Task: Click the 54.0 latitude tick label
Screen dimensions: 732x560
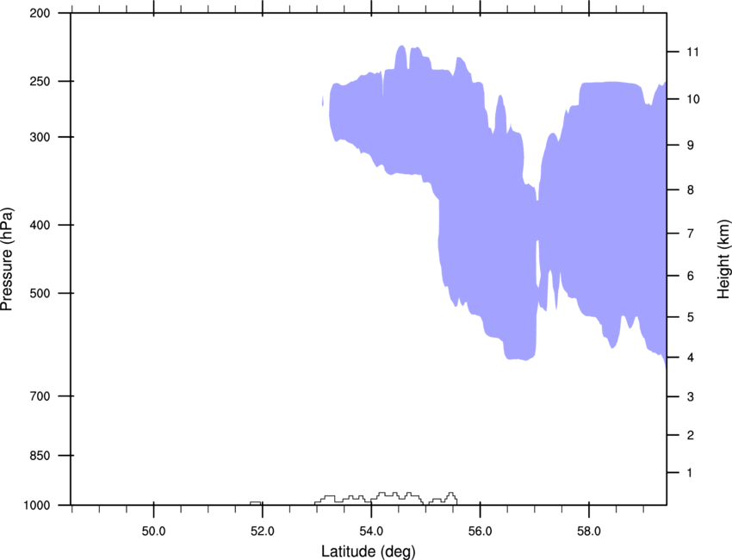Action: click(x=371, y=532)
